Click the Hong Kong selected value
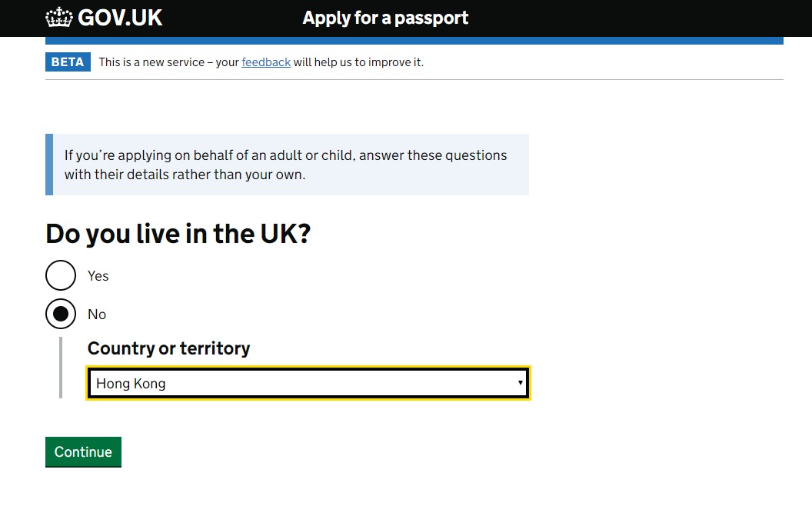Image resolution: width=812 pixels, height=516 pixels. click(x=131, y=384)
